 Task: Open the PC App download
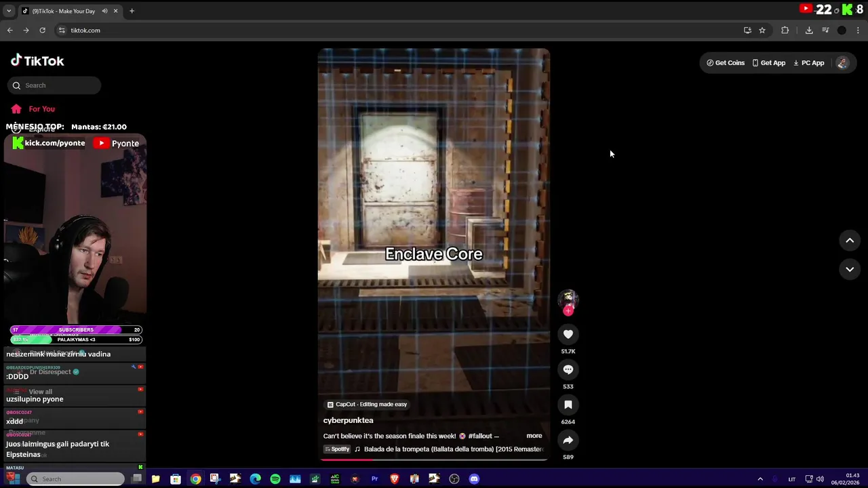tap(809, 63)
